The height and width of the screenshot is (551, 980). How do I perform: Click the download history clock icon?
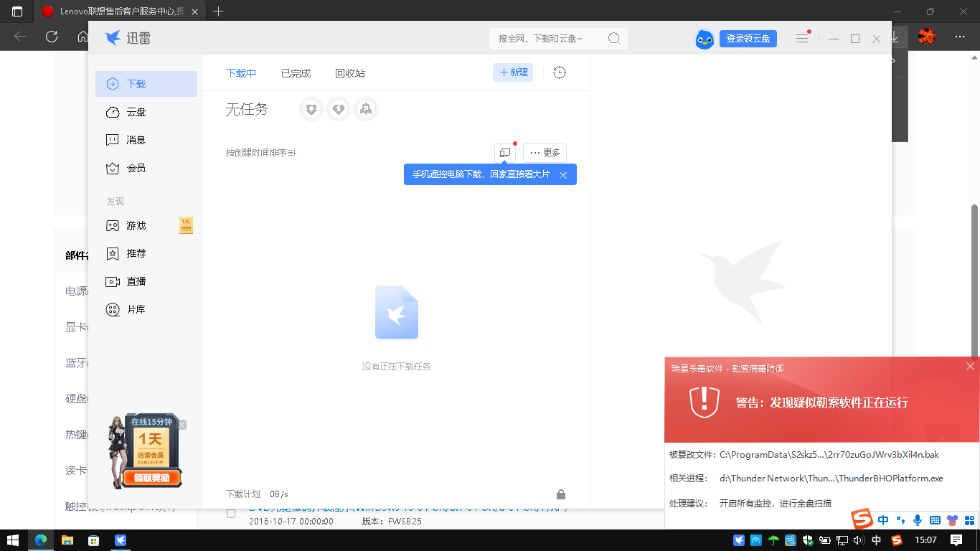point(560,72)
